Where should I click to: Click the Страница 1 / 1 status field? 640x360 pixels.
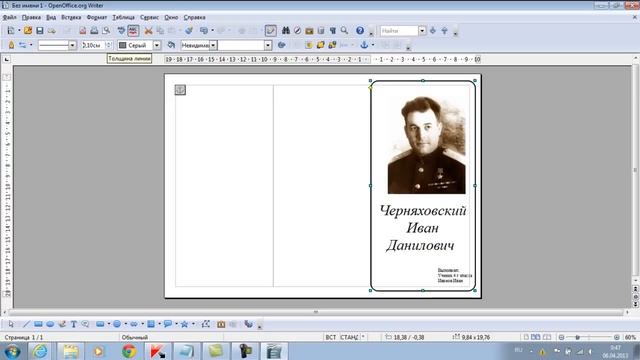coord(24,337)
